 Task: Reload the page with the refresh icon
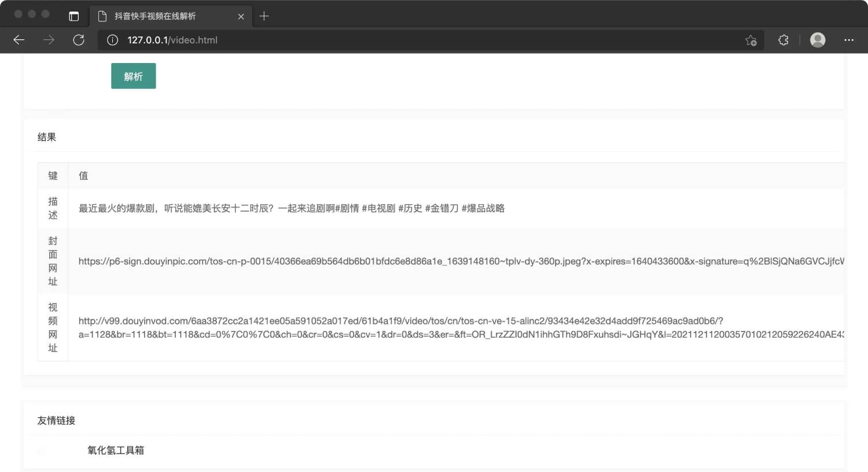coord(79,40)
